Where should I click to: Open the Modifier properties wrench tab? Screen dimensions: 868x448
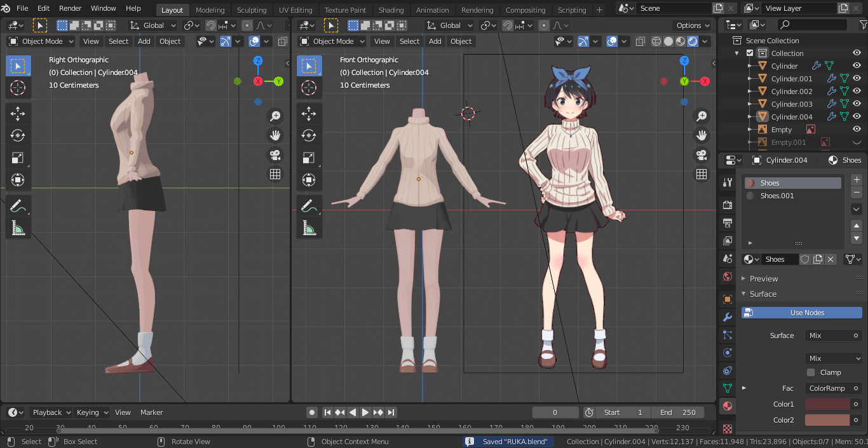click(x=728, y=317)
